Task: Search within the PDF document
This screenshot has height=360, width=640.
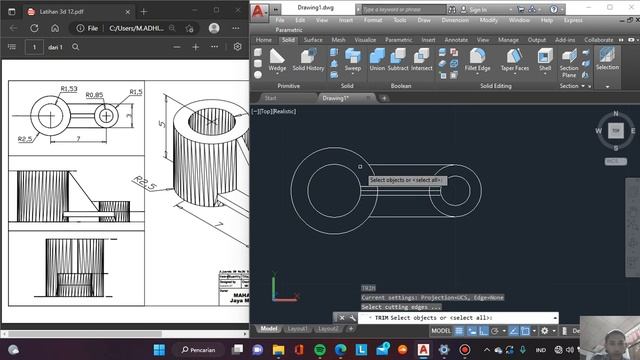Action: point(76,47)
